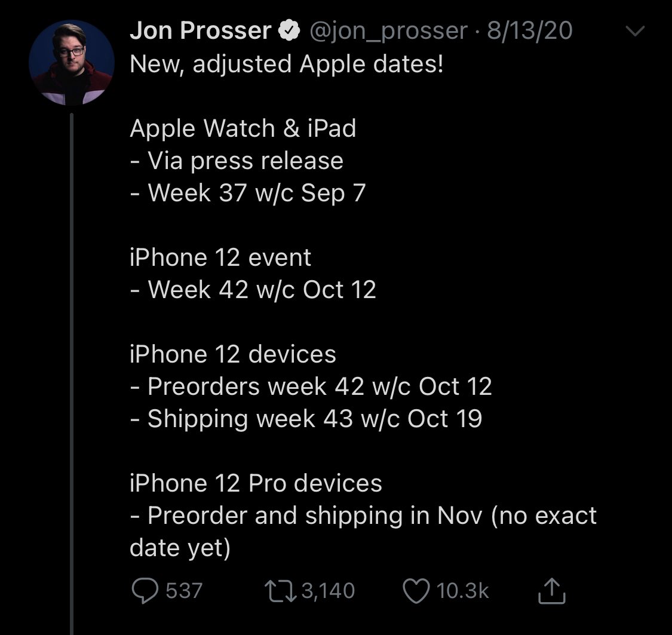Viewport: 672px width, 635px height.
Task: View the 537 replies count
Action: coord(184,590)
